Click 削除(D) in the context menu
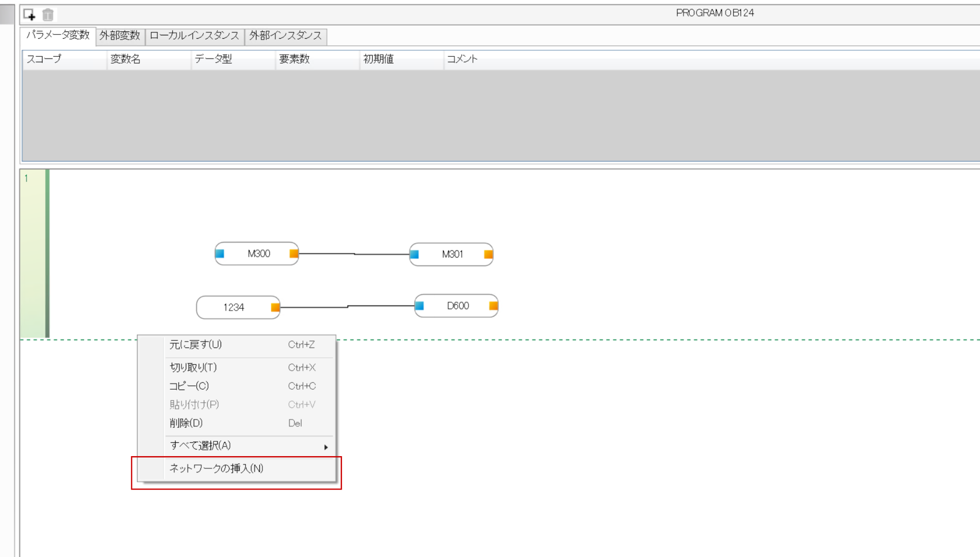Screen dimensions: 980x557 [186, 423]
